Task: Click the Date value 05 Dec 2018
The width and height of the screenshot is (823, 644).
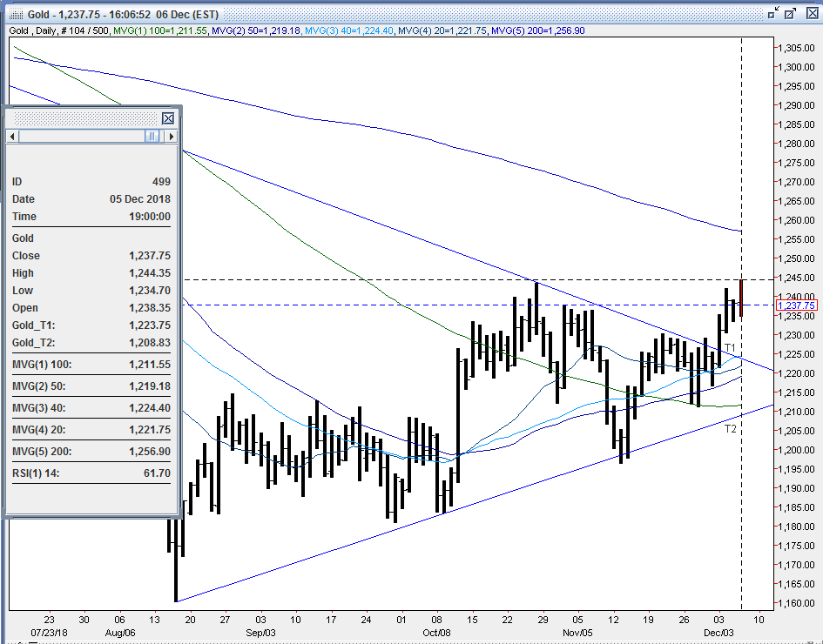Action: click(140, 199)
